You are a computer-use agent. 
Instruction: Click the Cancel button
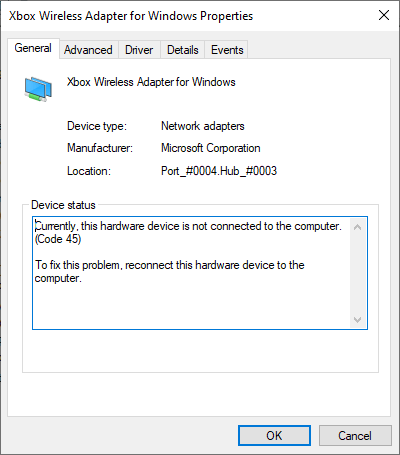tap(355, 435)
